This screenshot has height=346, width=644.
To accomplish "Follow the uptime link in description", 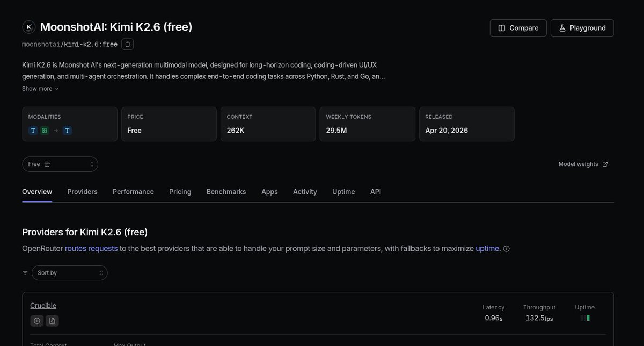I will click(488, 249).
